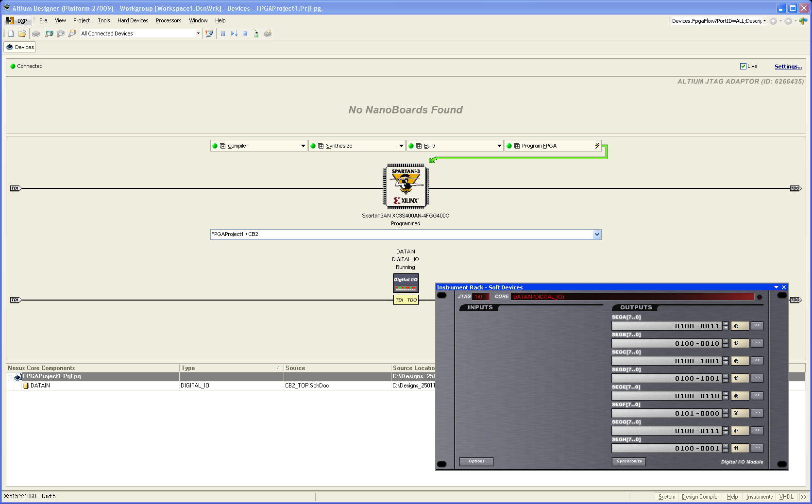Click the SEGB hex value field 42
Screen dimensions: 812x504
click(x=740, y=343)
